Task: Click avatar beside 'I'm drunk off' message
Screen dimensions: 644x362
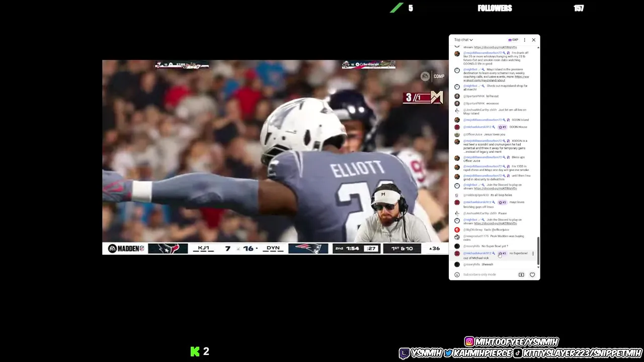Action: pyautogui.click(x=457, y=53)
